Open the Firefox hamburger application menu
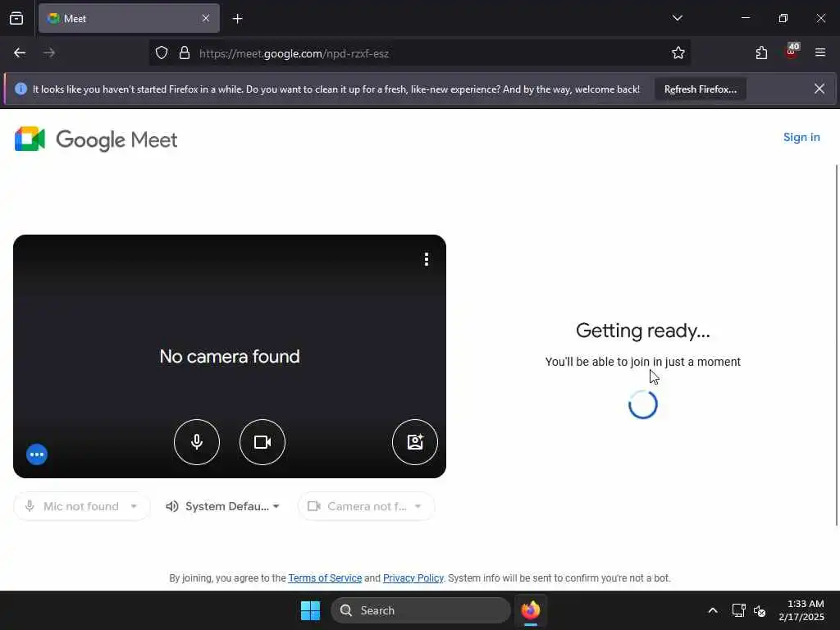This screenshot has width=840, height=630. [820, 52]
